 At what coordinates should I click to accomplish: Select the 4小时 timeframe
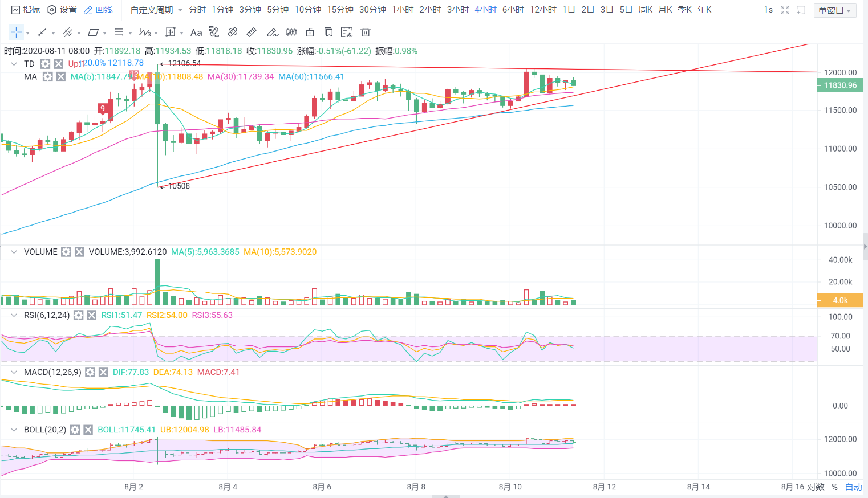tap(485, 10)
